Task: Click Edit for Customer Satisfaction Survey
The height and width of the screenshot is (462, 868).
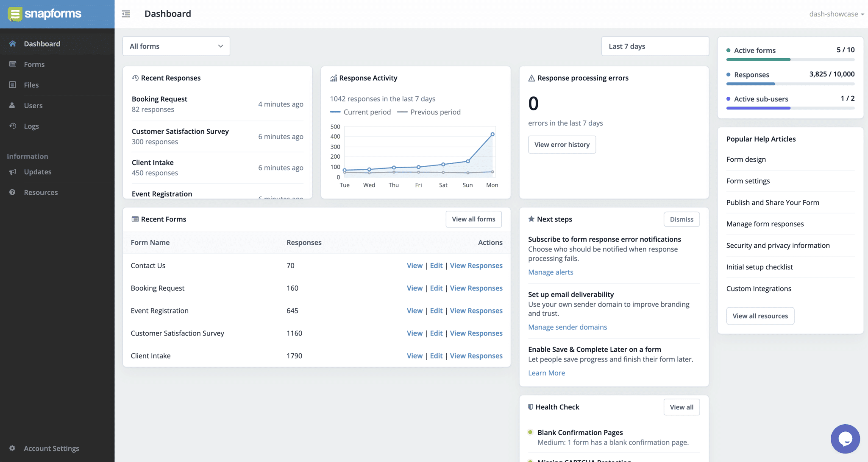Action: click(x=436, y=333)
